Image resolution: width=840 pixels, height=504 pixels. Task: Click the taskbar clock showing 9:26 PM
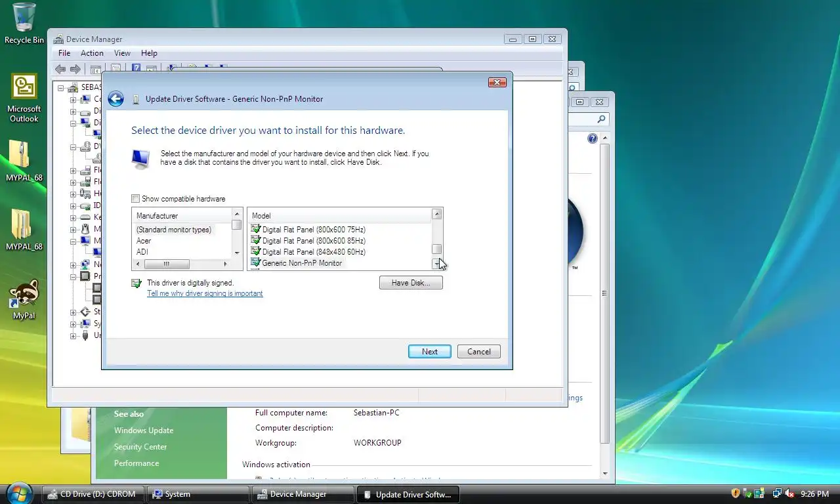click(814, 493)
